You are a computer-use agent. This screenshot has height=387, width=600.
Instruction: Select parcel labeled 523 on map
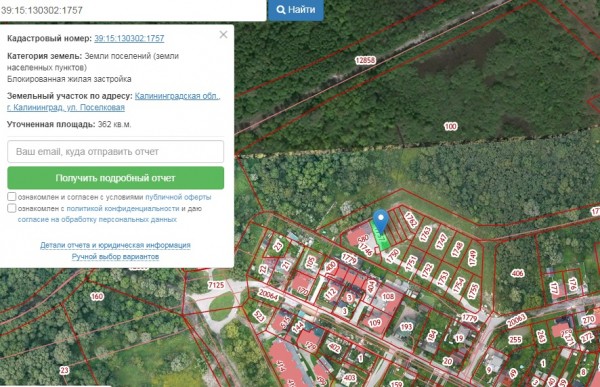click(x=259, y=316)
